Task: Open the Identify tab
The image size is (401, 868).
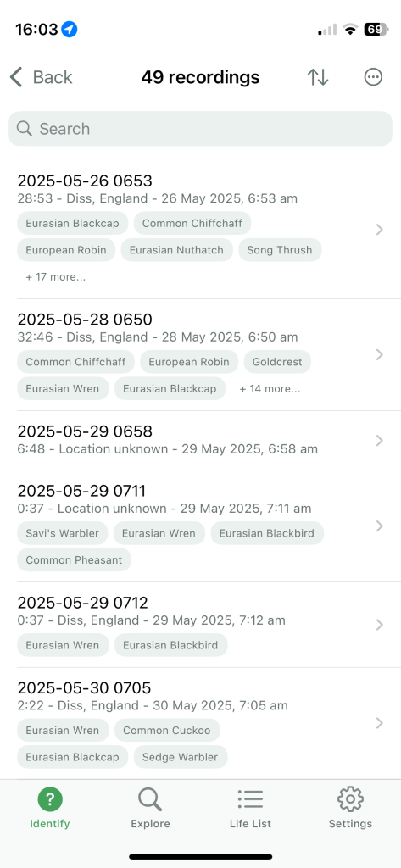Action: click(x=50, y=809)
